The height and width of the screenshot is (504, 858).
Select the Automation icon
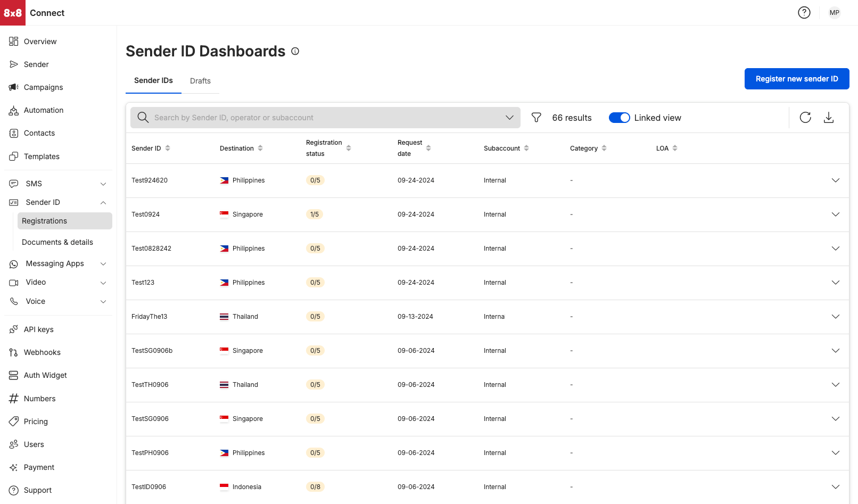pyautogui.click(x=14, y=110)
